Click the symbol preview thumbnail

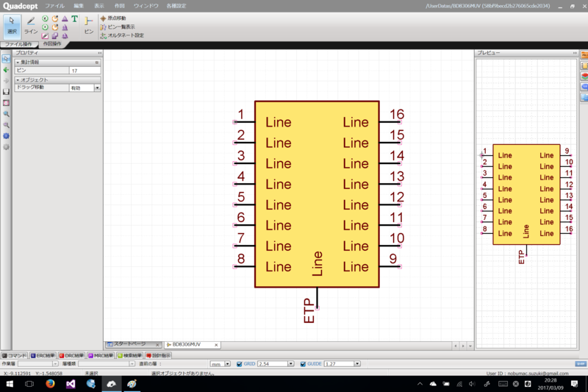click(x=526, y=204)
